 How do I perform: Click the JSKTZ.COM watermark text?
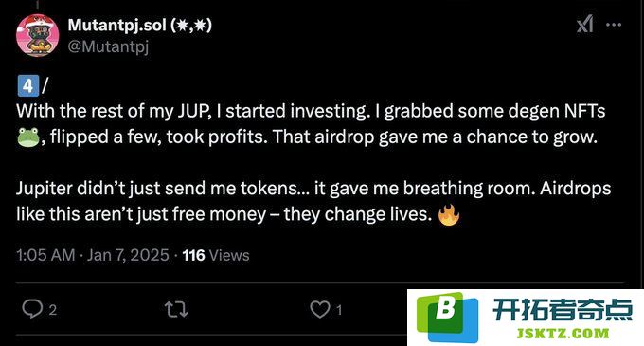click(x=563, y=334)
